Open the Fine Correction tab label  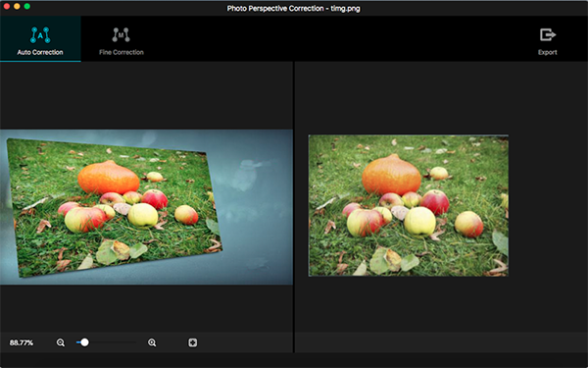coord(122,52)
